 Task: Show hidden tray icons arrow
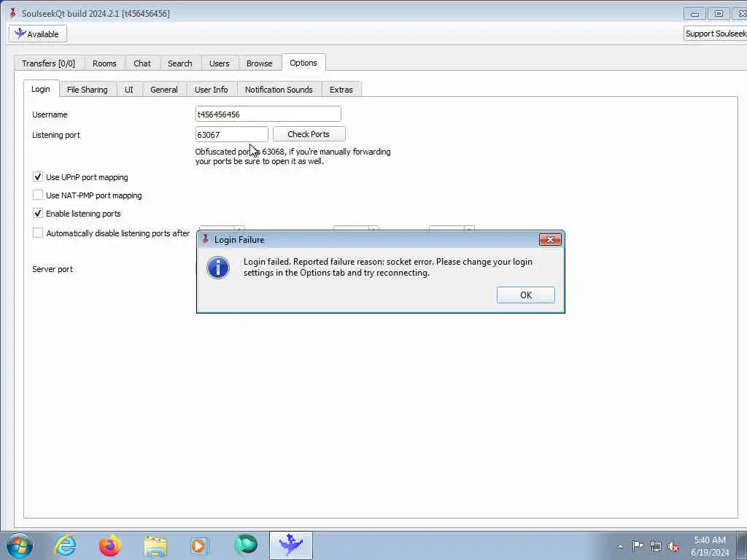tap(620, 546)
